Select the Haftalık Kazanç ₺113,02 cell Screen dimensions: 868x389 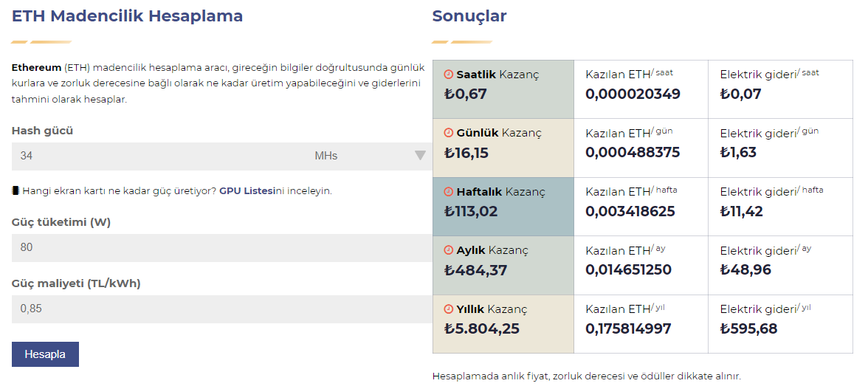(x=503, y=207)
